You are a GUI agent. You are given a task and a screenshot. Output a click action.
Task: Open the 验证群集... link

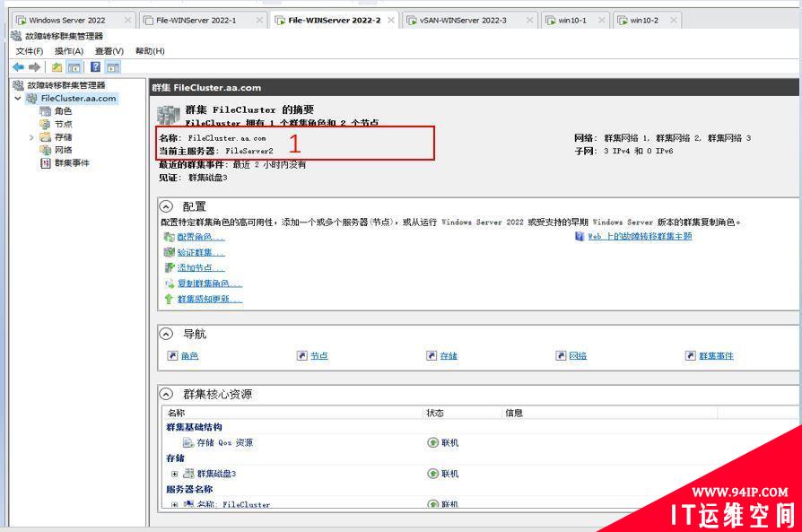[201, 252]
